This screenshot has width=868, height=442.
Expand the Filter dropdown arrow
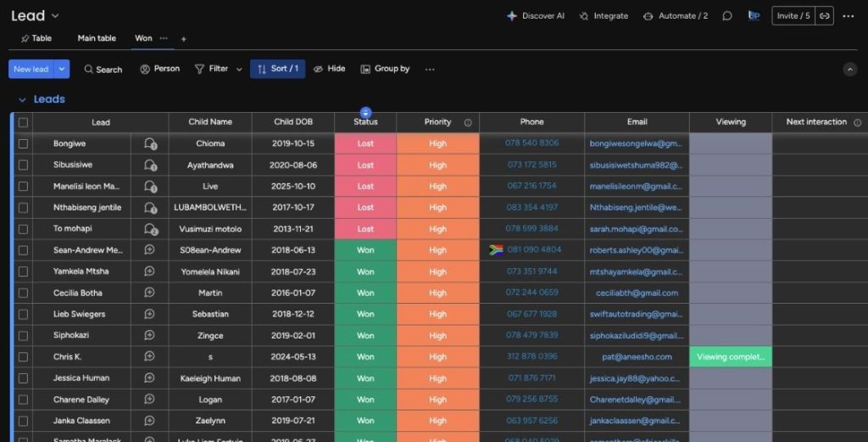tap(239, 70)
